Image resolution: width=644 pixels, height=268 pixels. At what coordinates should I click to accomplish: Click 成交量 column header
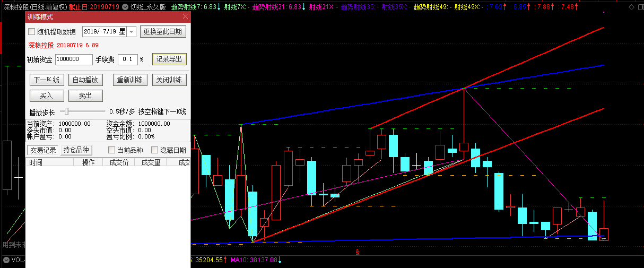point(150,163)
